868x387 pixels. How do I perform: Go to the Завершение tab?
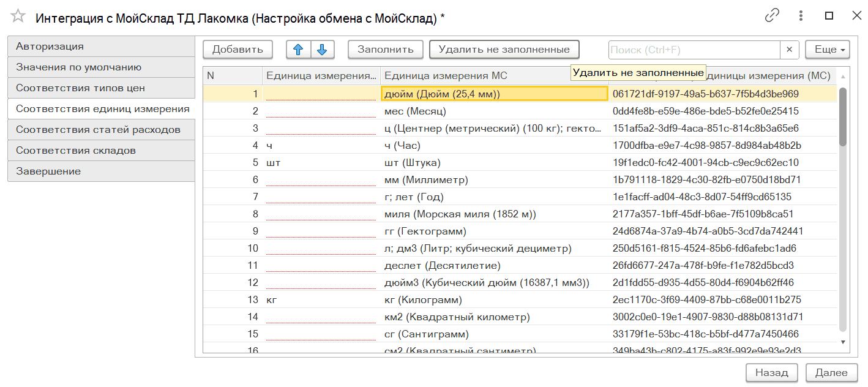point(101,171)
